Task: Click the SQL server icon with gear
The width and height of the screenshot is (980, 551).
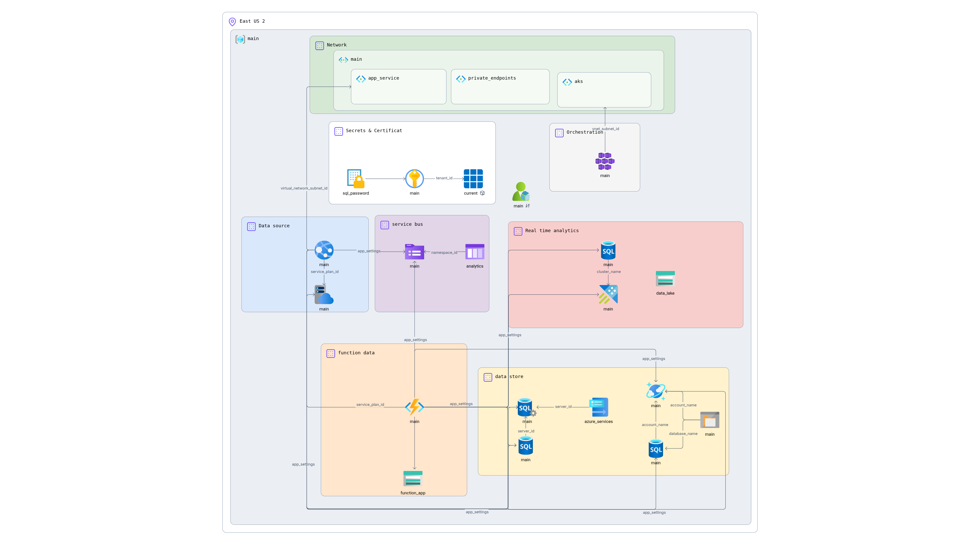Action: coord(526,407)
